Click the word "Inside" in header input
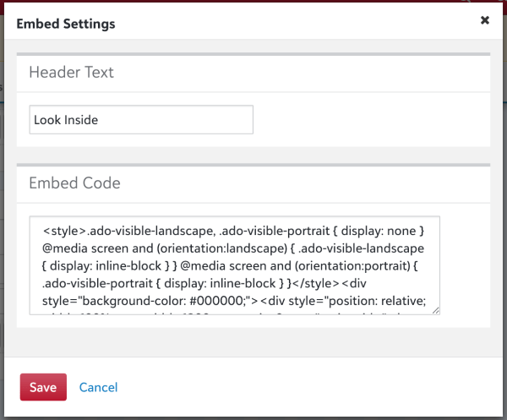This screenshot has height=420, width=507. click(81, 120)
